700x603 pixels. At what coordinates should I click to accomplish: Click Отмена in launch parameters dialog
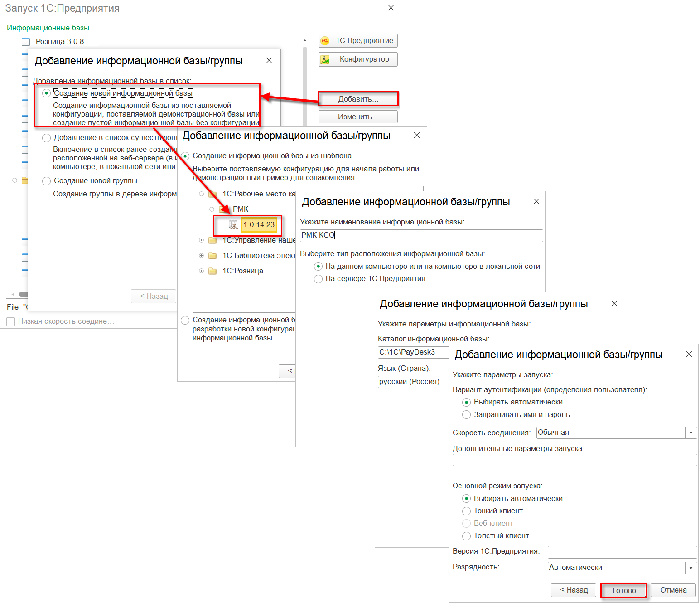(x=673, y=590)
